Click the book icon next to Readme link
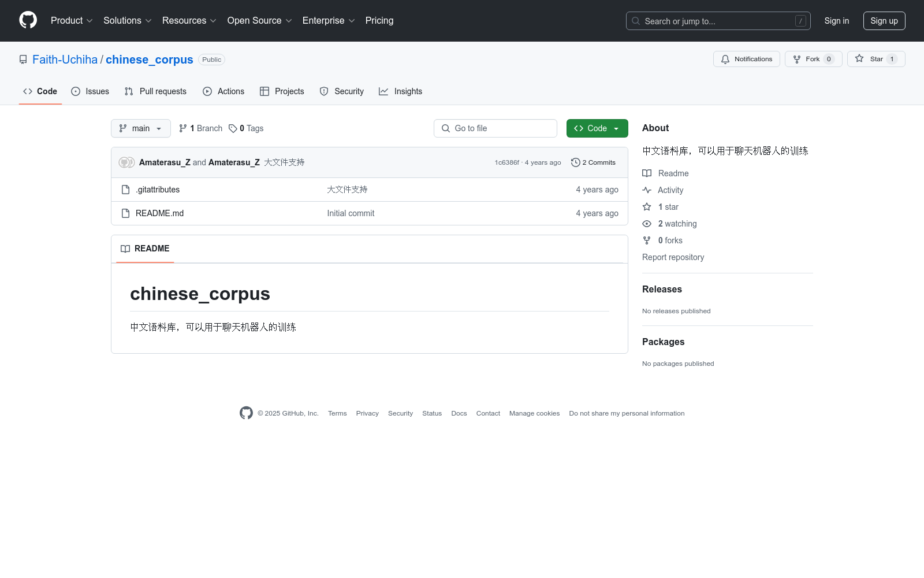924x578 pixels. [647, 173]
